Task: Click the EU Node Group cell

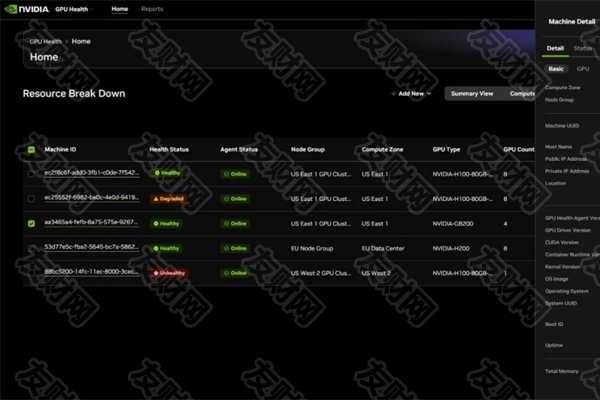Action: pos(312,248)
